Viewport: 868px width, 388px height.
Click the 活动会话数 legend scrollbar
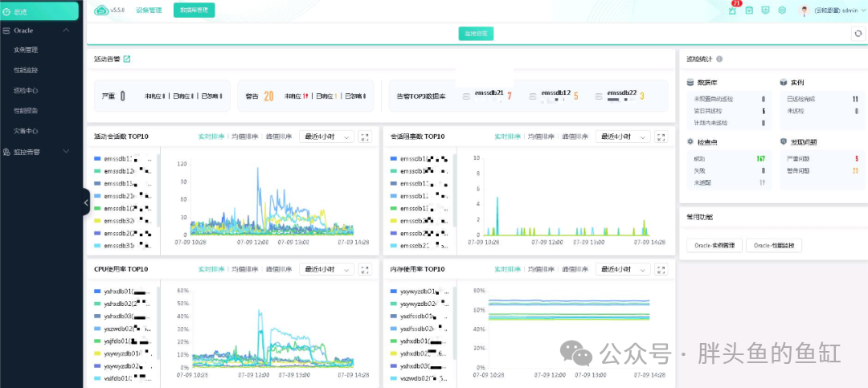(158, 190)
